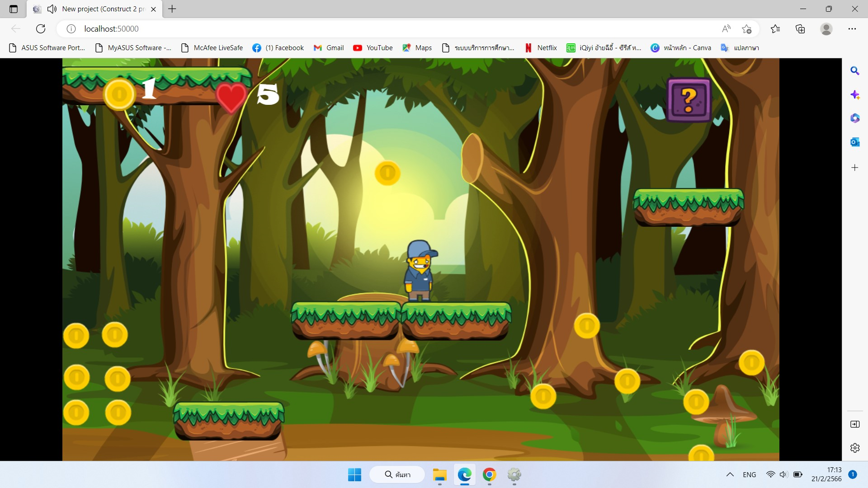
Task: Open a new browser tab
Action: 172,9
